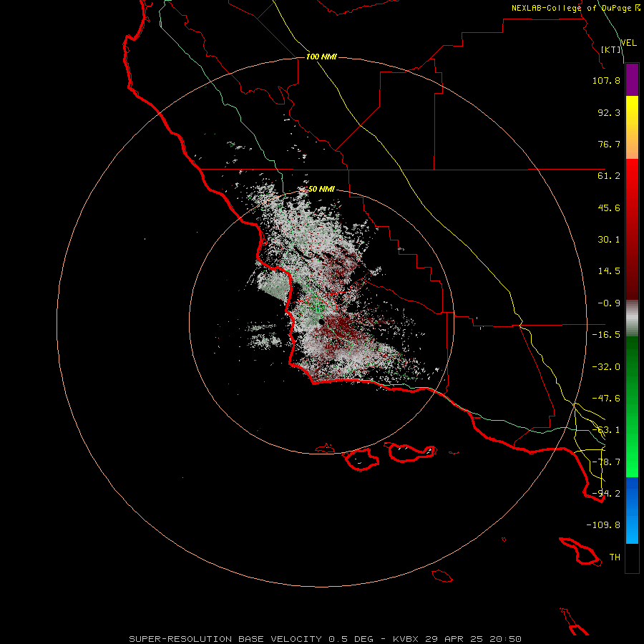The height and width of the screenshot is (644, 644).
Task: Click the black radar site dot at center
Action: click(321, 323)
